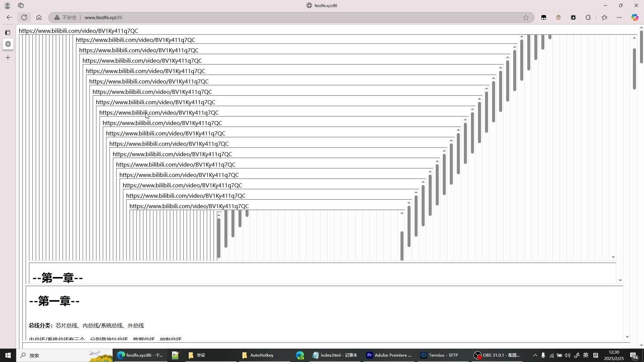The height and width of the screenshot is (362, 644).
Task: Open the Windows Start menu
Action: (8, 355)
